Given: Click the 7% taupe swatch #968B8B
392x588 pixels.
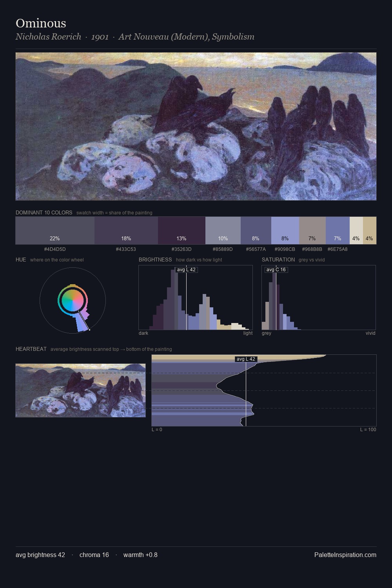Looking at the screenshot, I should tap(312, 230).
